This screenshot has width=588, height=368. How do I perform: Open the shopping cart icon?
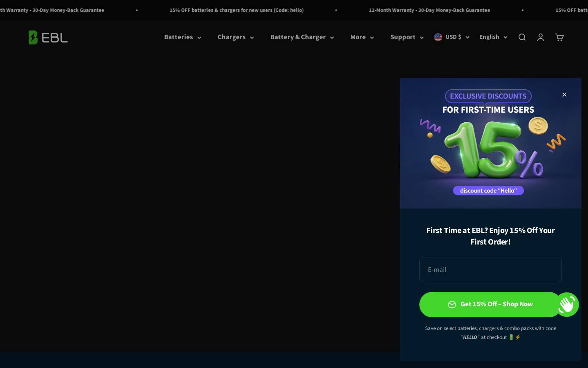(559, 37)
